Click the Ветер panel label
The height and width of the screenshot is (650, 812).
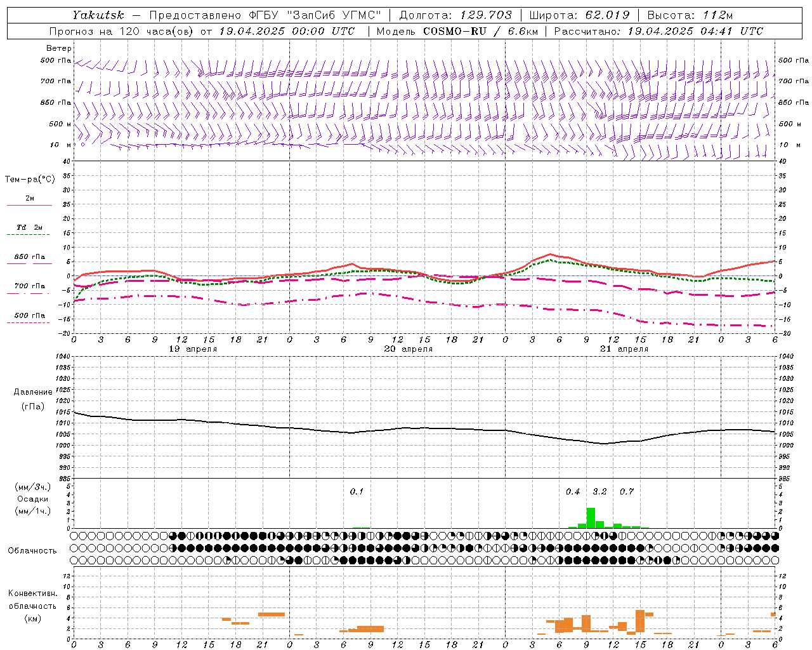coord(59,48)
